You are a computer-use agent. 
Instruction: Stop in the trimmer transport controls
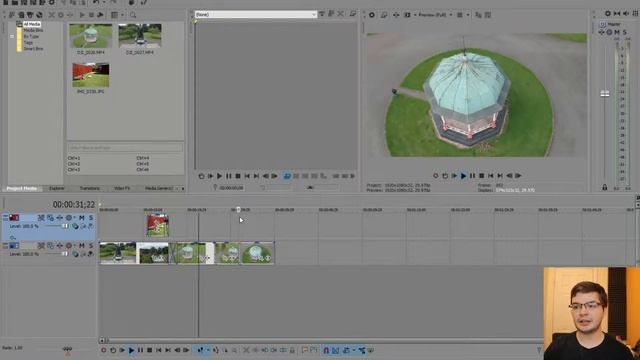point(238,176)
